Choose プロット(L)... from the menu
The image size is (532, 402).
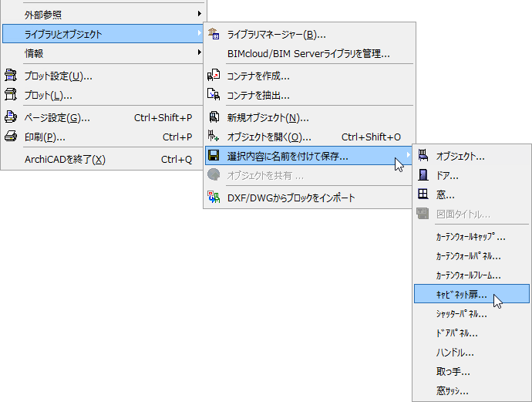coord(103,95)
